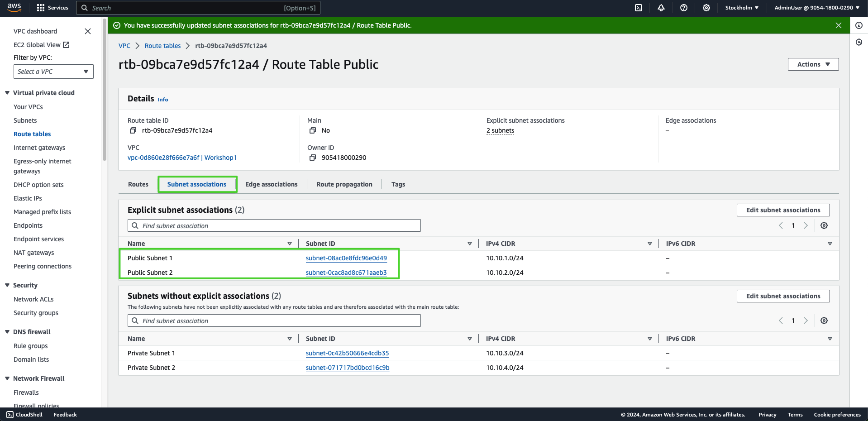
Task: Copy the Route table ID
Action: click(x=133, y=130)
